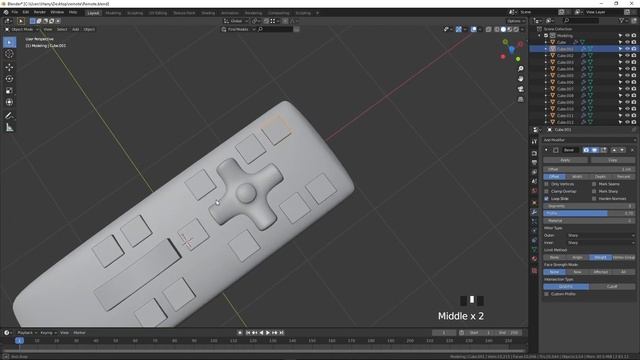The height and width of the screenshot is (360, 640).
Task: Select Cube.004 in the outliner
Action: [x=565, y=69]
